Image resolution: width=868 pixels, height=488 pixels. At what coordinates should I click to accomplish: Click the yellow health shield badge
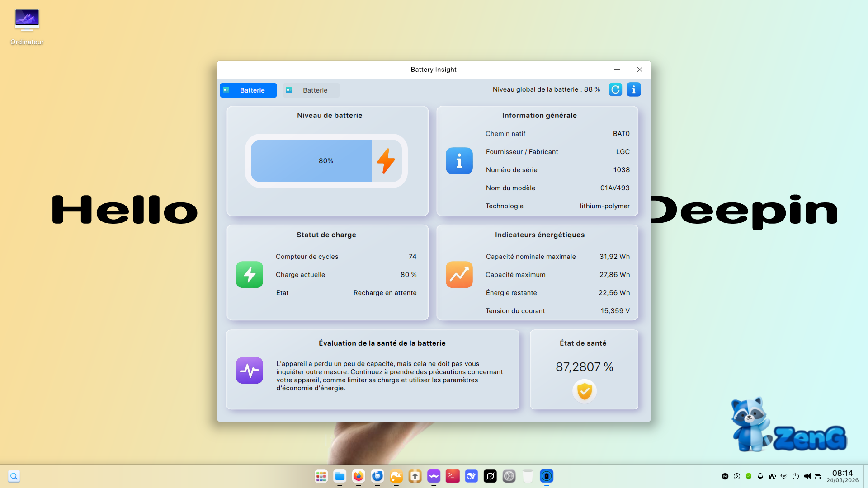point(585,391)
